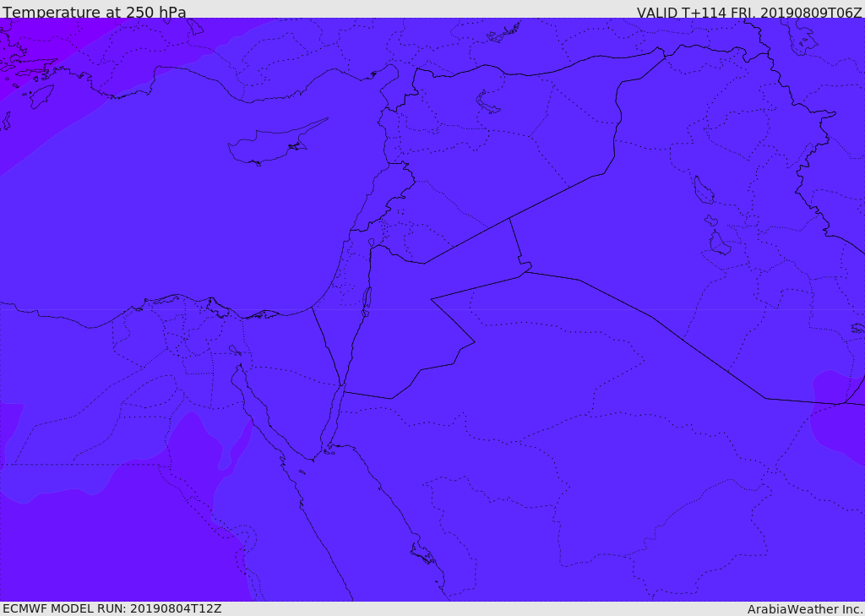Click the 'Temperature at 250 hPa' title text
The image size is (865, 616).
[95, 12]
